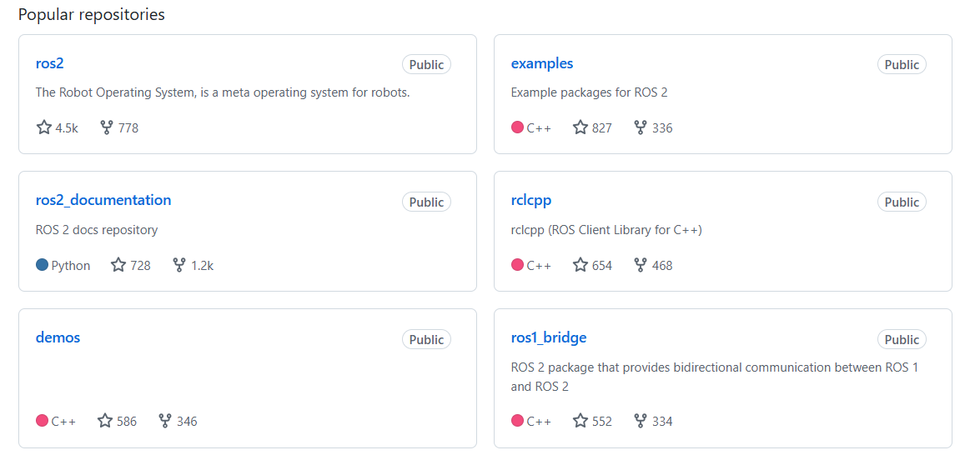Screen dimensions: 980x470
Task: Click the C++ language label on examples card
Action: (539, 128)
